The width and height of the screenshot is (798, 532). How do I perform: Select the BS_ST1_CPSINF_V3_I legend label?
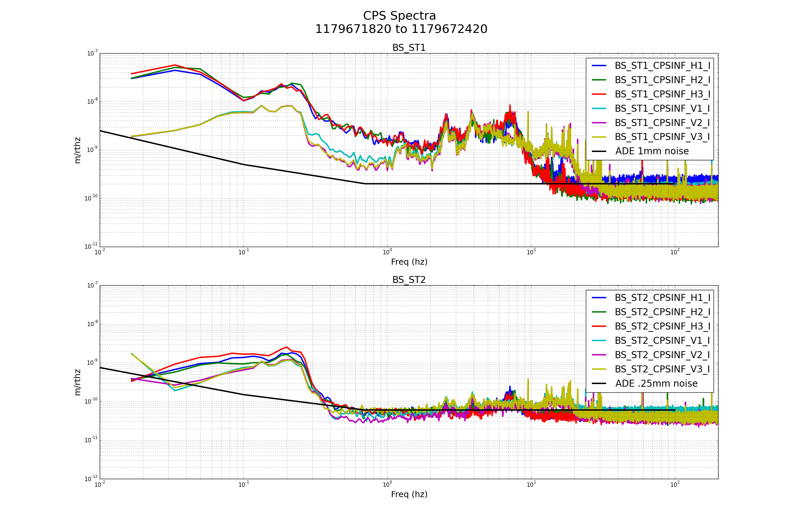(x=662, y=137)
